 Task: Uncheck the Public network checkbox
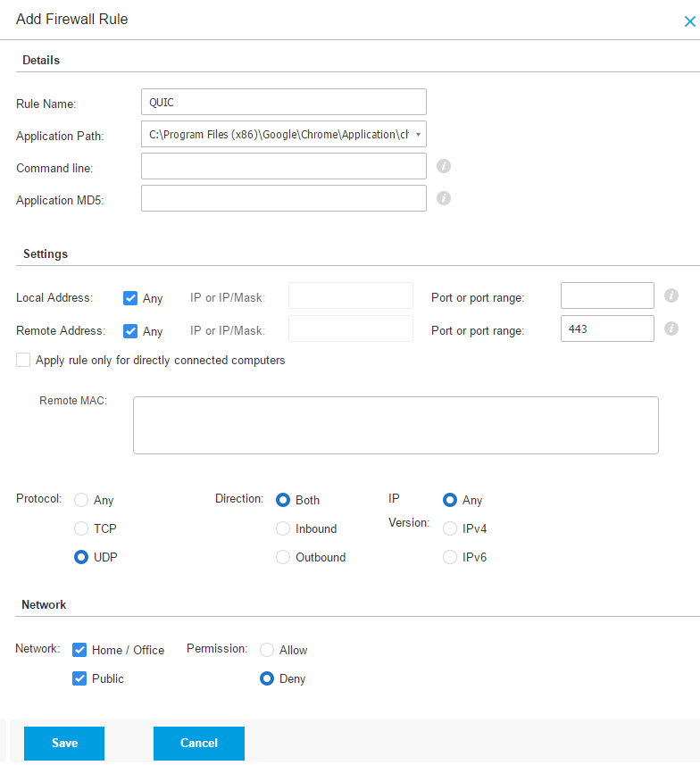[79, 678]
